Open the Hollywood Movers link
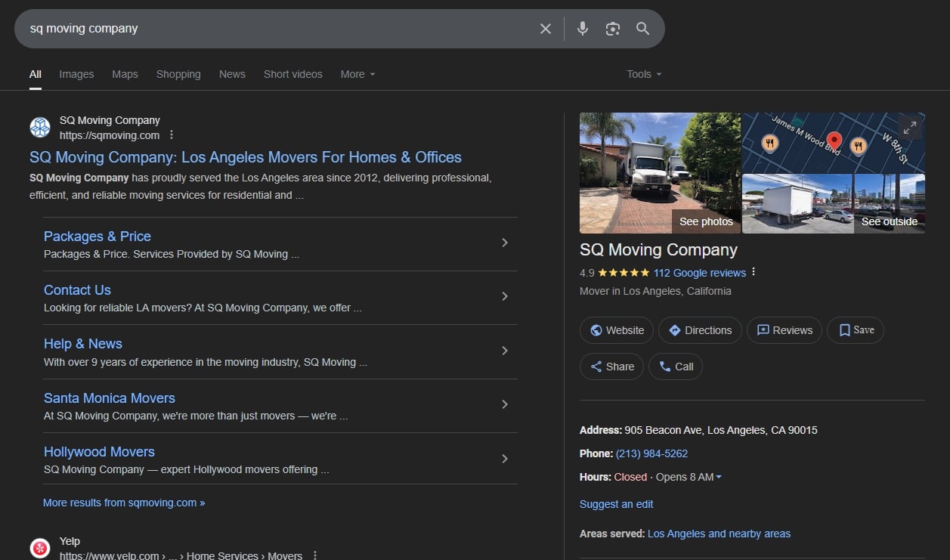 pos(99,452)
